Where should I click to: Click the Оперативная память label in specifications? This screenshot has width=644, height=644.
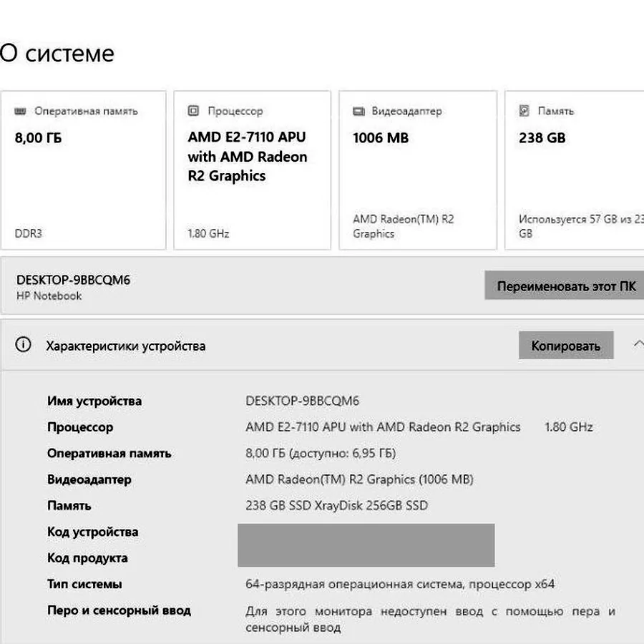pyautogui.click(x=109, y=454)
